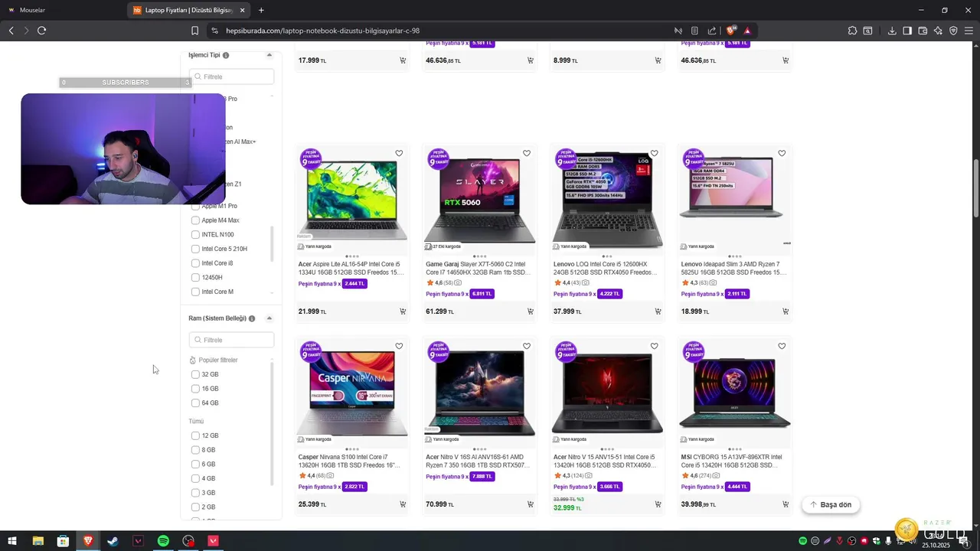Open Spotify from the taskbar
This screenshot has width=980, height=551.
(x=163, y=541)
